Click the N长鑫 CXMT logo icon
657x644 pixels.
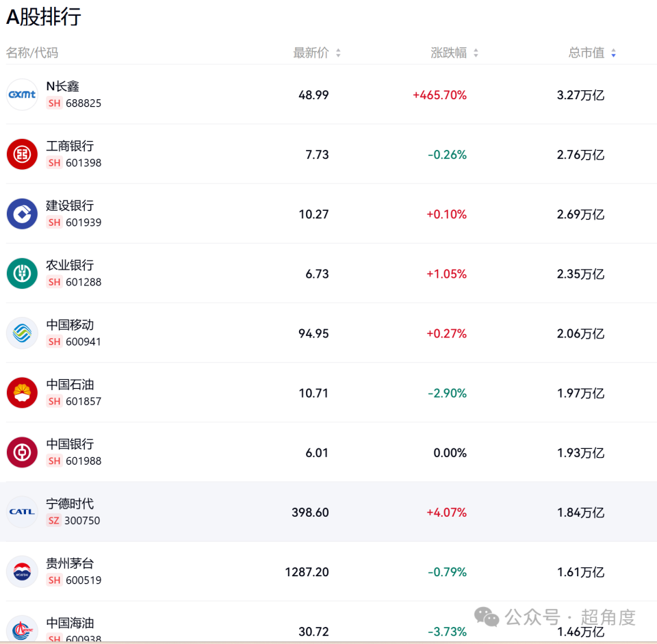click(x=22, y=94)
